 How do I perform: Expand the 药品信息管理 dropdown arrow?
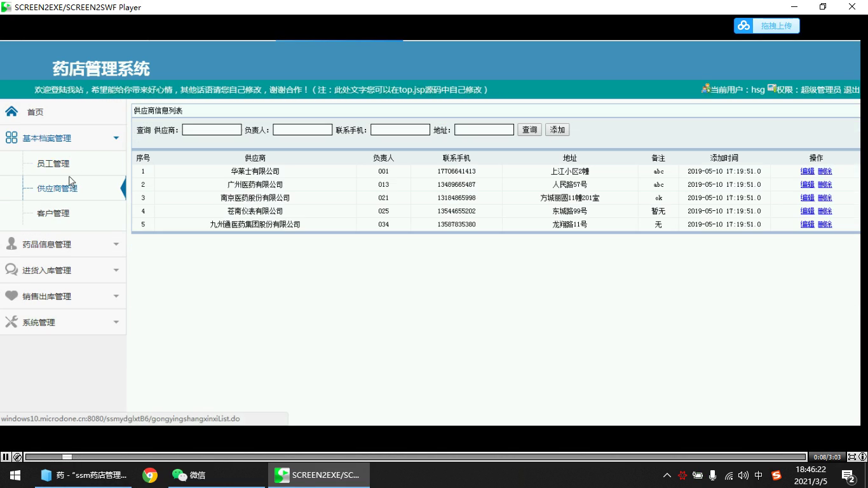tap(116, 244)
